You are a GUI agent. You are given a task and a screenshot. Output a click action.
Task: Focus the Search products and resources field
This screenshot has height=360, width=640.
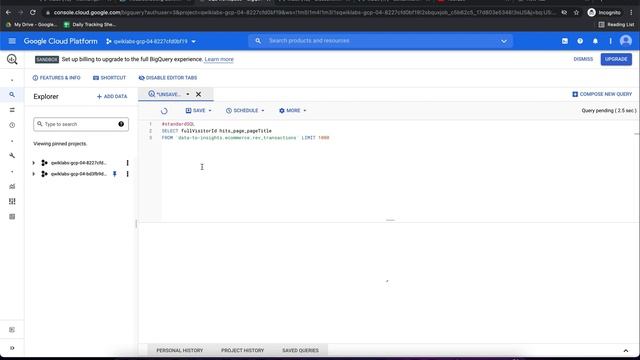(x=380, y=41)
